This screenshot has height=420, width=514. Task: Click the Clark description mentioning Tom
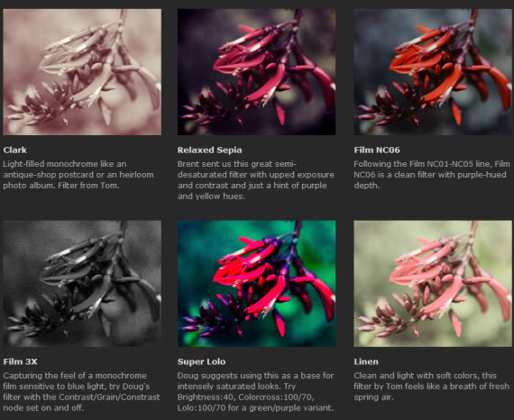click(x=78, y=175)
